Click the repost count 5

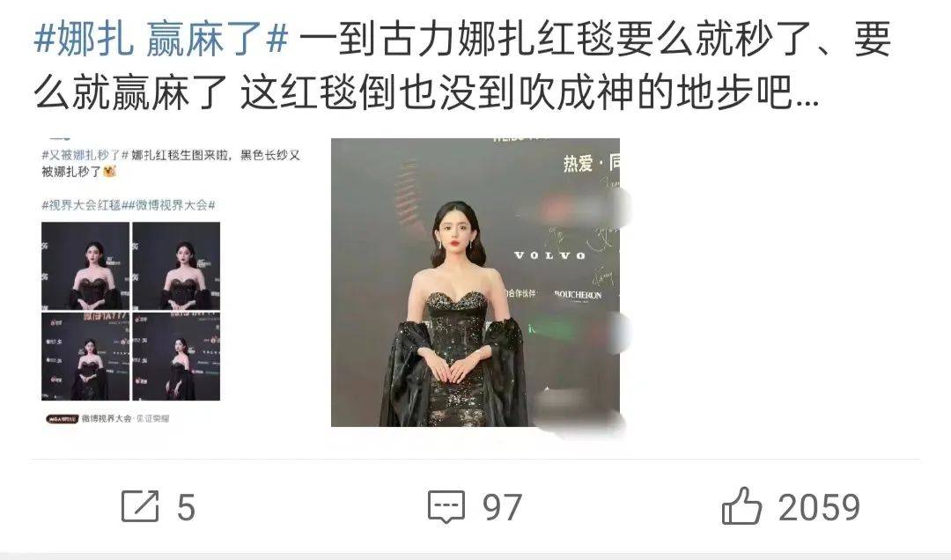pos(186,507)
